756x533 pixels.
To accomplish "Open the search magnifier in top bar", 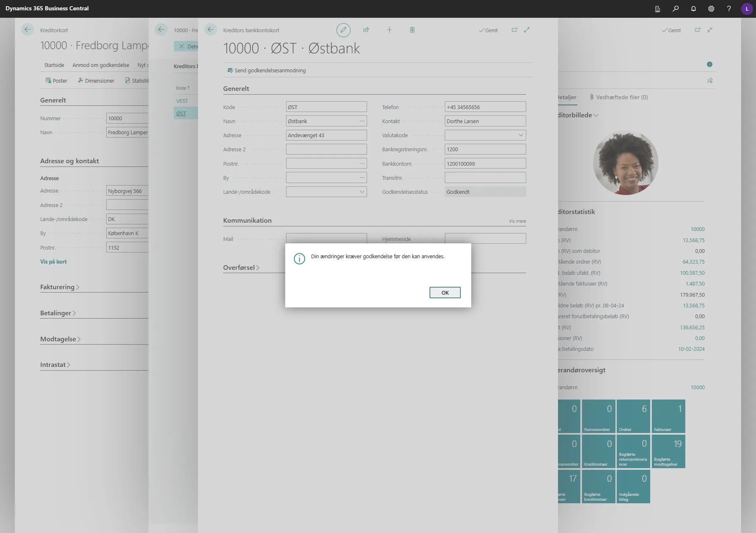I will 675,9.
